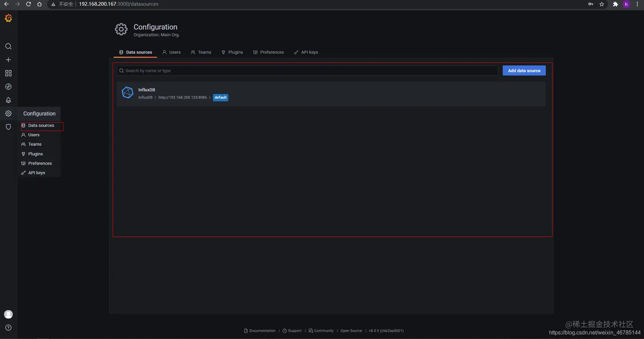Screen dimensions: 644x339
Task: Switch to the Teams tab
Action: 201,52
